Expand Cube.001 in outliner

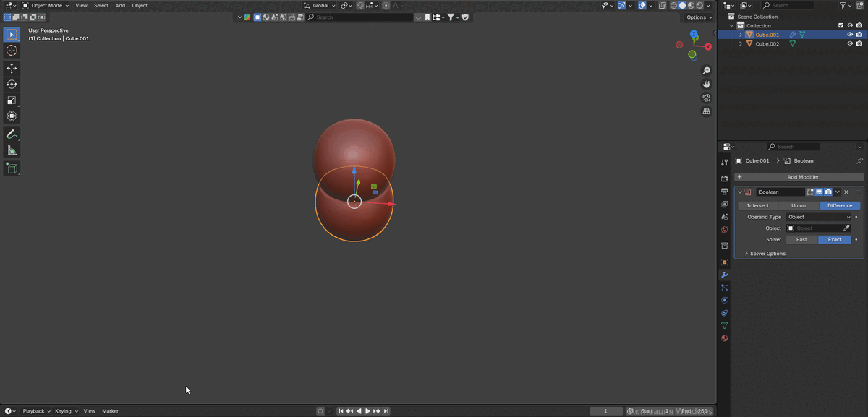tap(740, 35)
